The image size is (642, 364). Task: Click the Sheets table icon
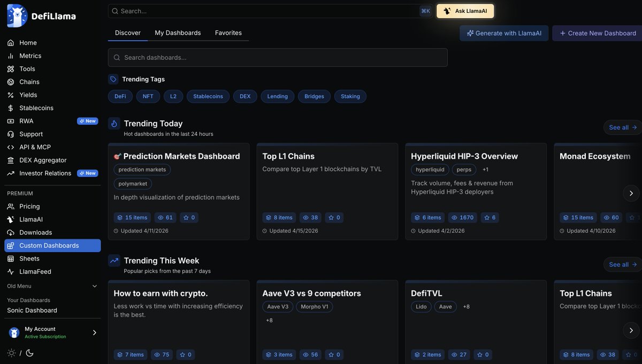click(10, 259)
